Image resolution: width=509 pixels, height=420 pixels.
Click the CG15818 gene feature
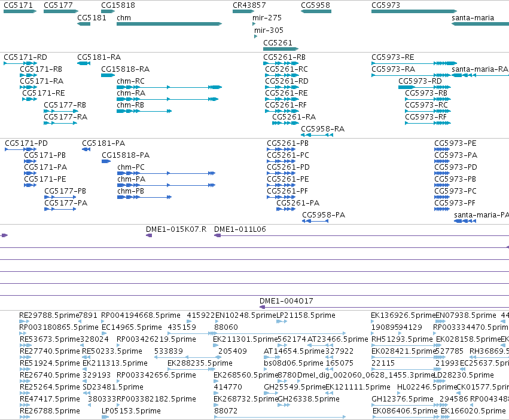pos(108,11)
